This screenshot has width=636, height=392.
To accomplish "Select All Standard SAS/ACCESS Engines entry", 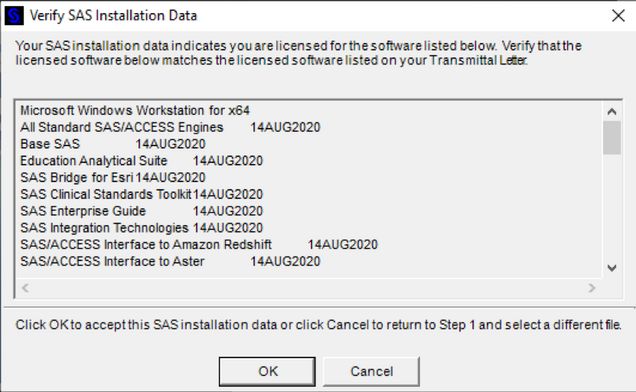I will coord(170,127).
